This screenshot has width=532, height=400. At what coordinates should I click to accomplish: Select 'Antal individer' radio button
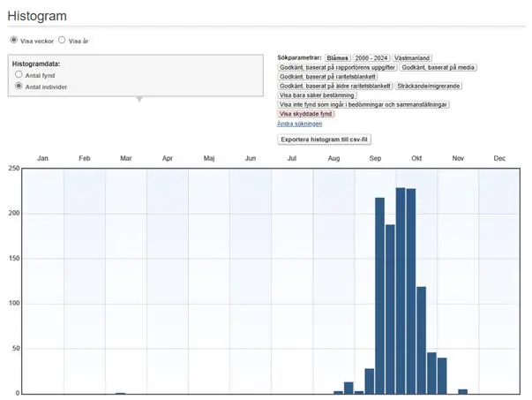point(19,87)
